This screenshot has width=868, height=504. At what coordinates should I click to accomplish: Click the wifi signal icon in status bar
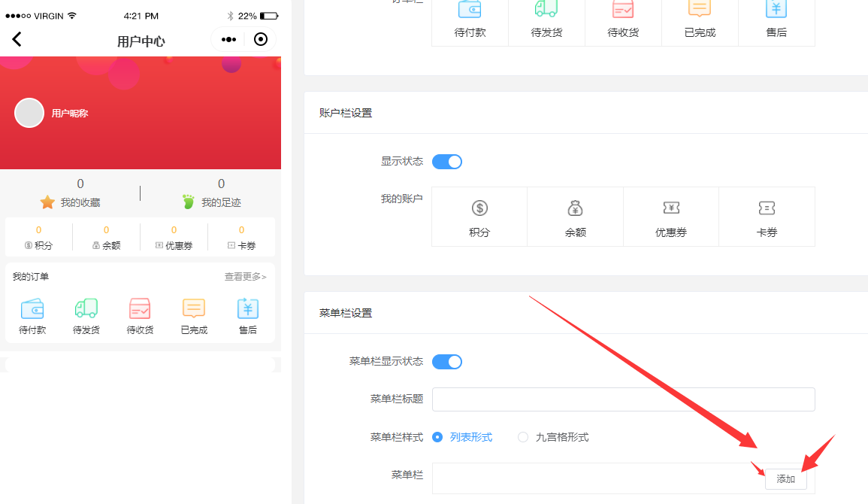72,16
